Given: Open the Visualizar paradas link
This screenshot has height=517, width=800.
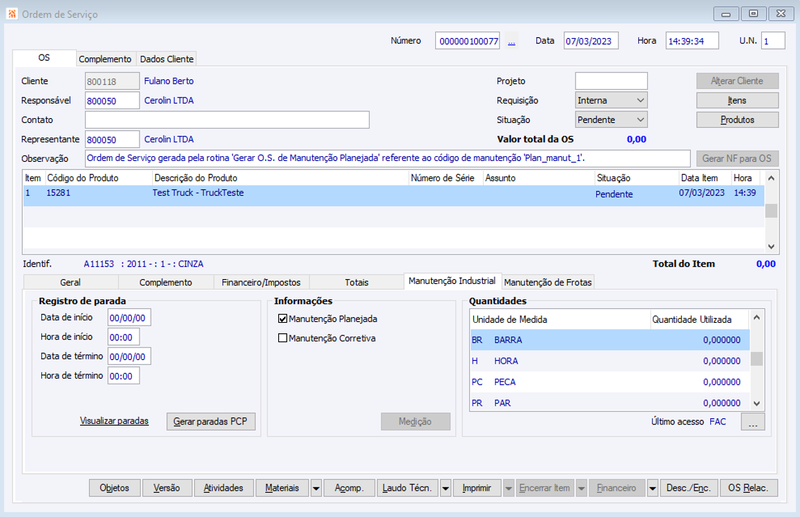Looking at the screenshot, I should click(114, 421).
